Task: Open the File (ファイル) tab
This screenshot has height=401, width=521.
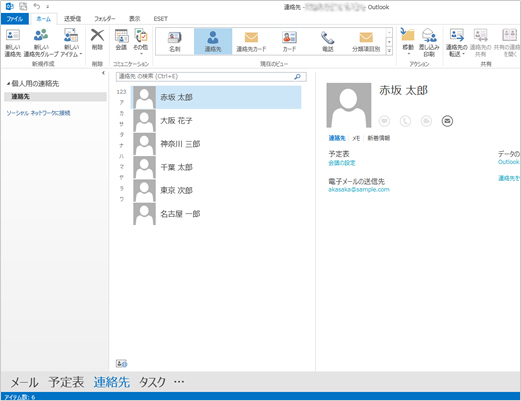Action: pyautogui.click(x=15, y=19)
